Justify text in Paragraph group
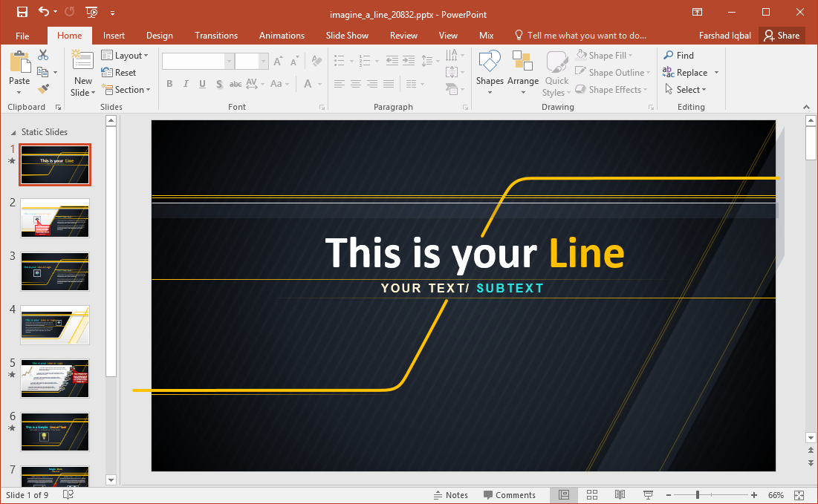Screen dimensions: 818x504 tap(389, 84)
